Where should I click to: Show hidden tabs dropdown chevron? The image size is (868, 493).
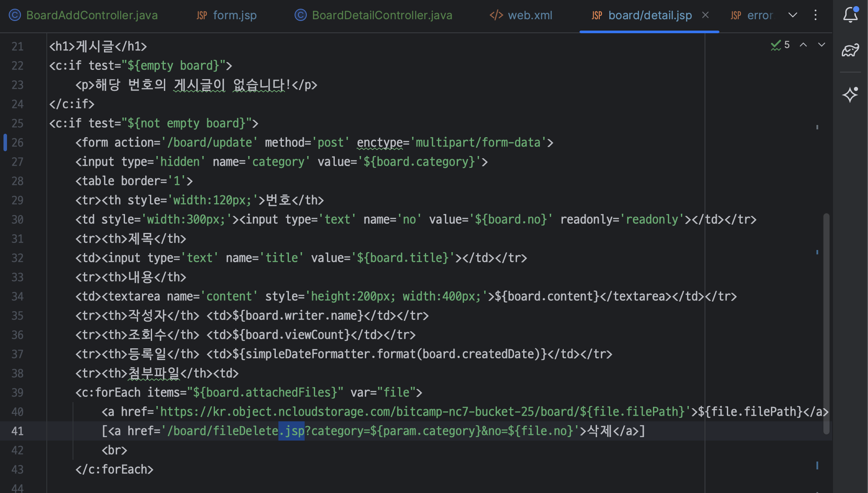coord(793,15)
